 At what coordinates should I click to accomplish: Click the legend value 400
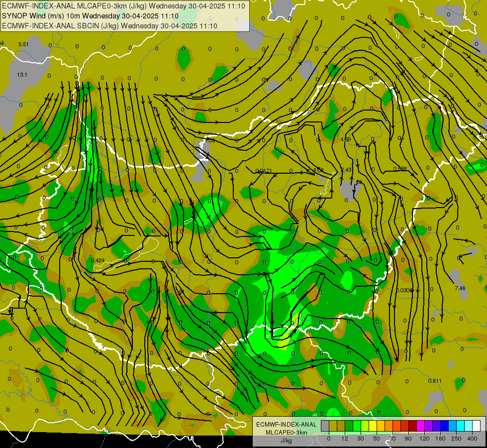pyautogui.click(x=472, y=439)
